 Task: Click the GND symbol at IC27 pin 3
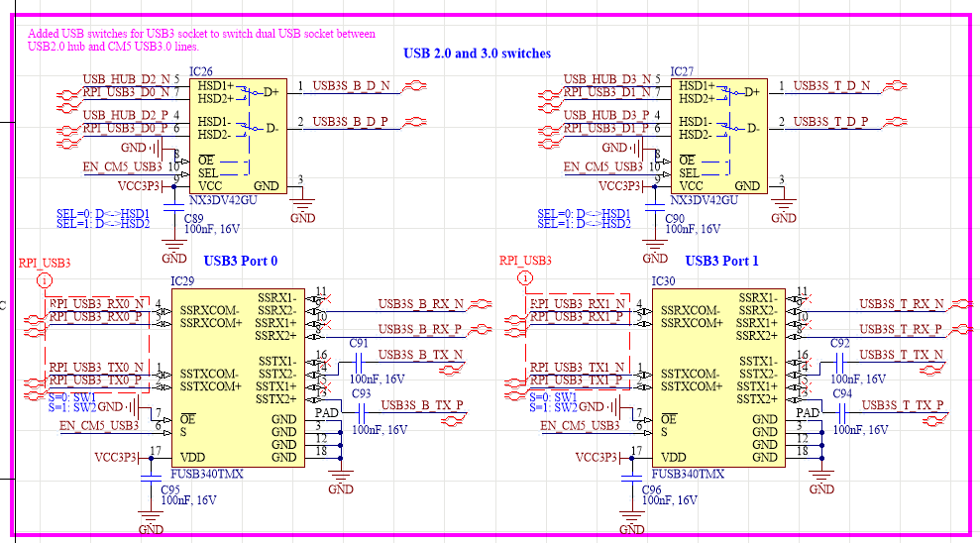(x=784, y=207)
